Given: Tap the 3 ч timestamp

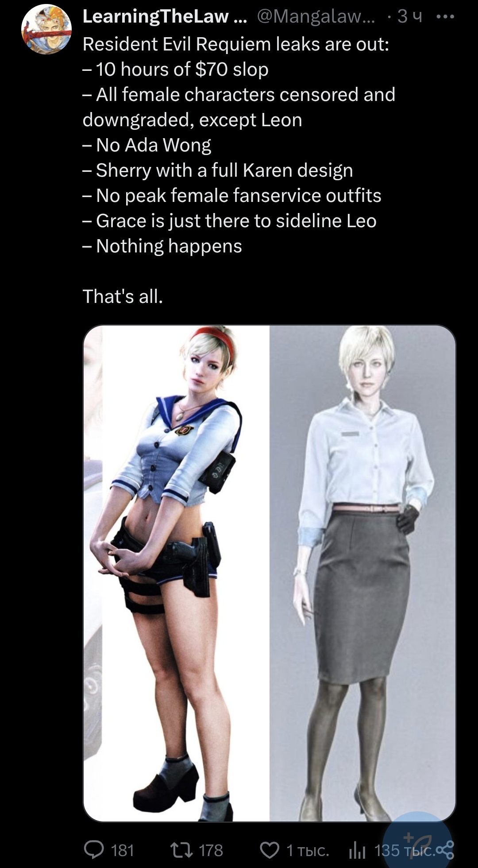Looking at the screenshot, I should (409, 16).
